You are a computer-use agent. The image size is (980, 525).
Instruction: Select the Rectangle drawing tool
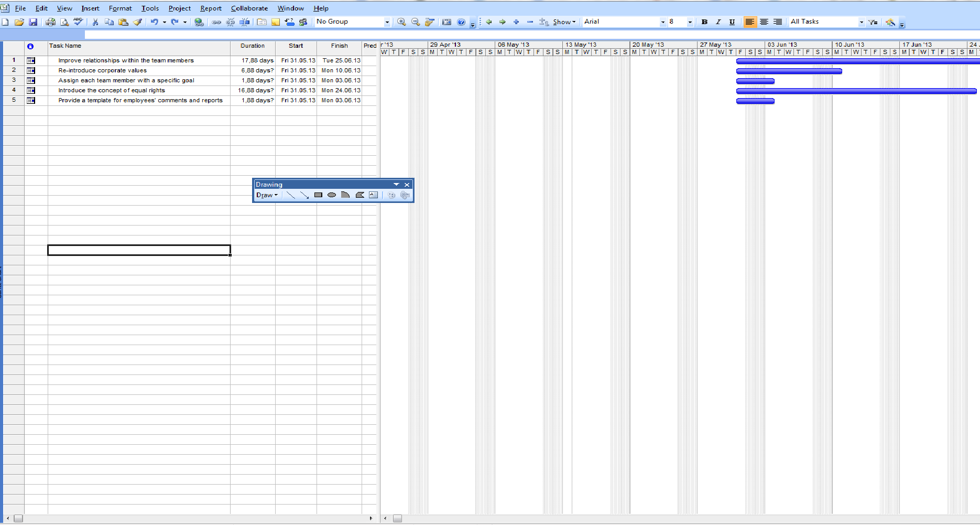318,195
